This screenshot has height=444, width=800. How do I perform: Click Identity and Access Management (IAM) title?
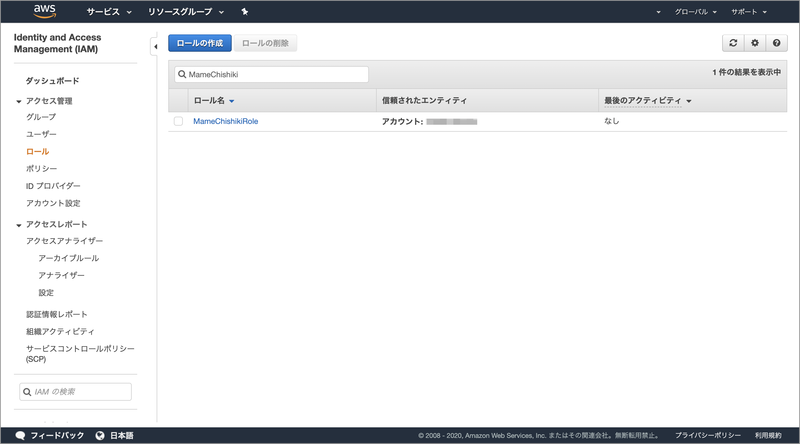pyautogui.click(x=57, y=43)
